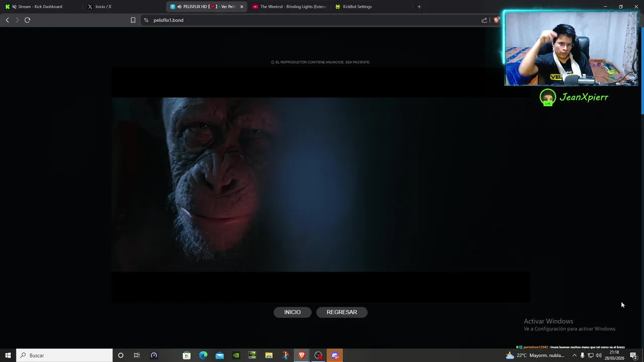This screenshot has width=644, height=362.
Task: Open the Discord taskbar icon with notifications
Action: (335, 355)
